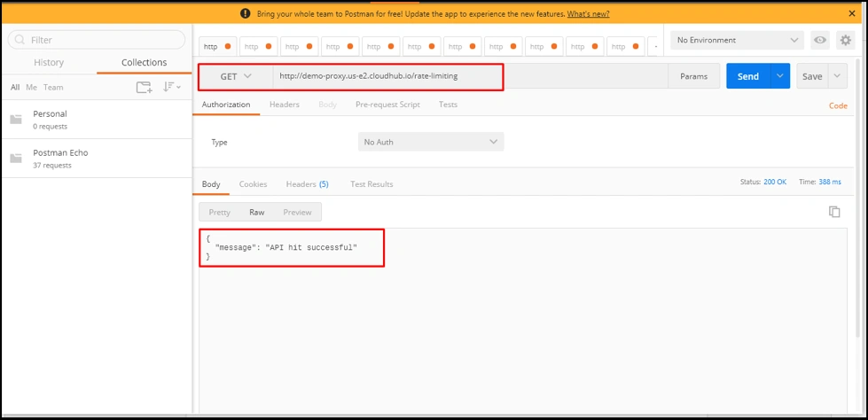Click the Code link

(838, 105)
